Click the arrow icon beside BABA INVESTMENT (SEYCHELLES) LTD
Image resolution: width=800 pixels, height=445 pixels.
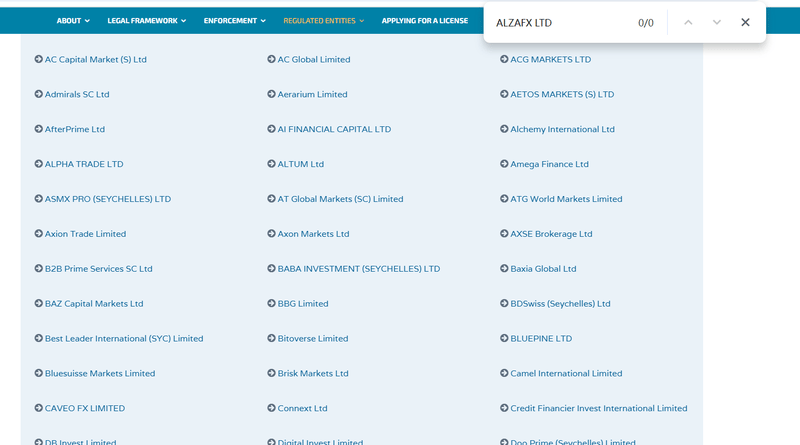click(x=271, y=268)
